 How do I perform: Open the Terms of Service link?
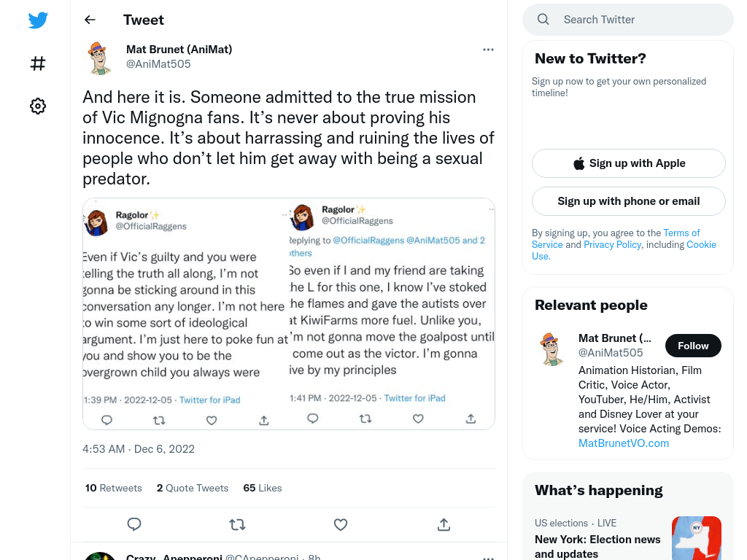click(x=616, y=238)
